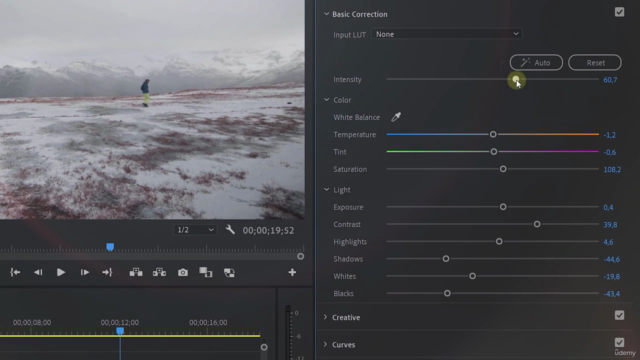Open the button editor plus icon

pyautogui.click(x=292, y=272)
